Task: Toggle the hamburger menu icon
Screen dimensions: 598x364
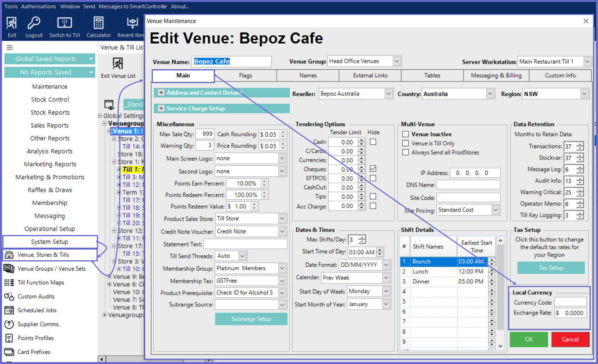Action: tap(10, 47)
